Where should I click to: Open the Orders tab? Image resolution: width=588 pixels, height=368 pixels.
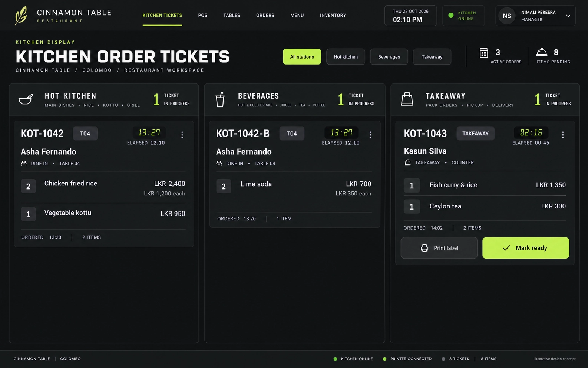point(265,16)
